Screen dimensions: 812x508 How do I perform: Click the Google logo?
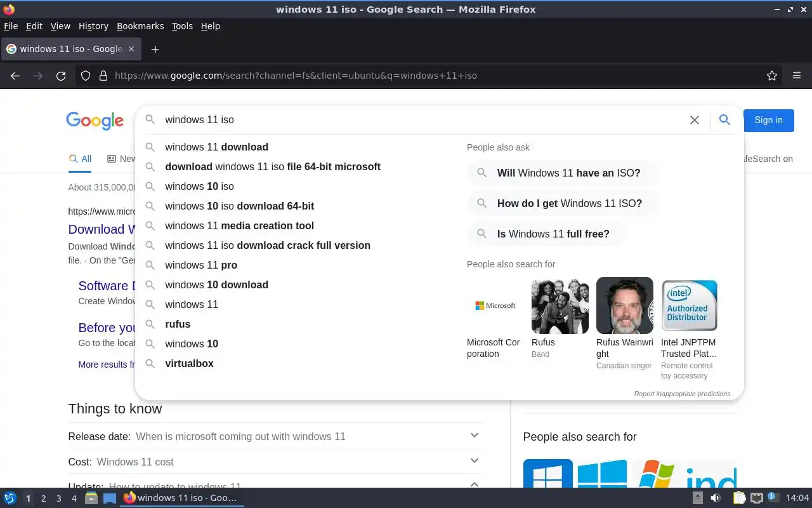coord(95,121)
